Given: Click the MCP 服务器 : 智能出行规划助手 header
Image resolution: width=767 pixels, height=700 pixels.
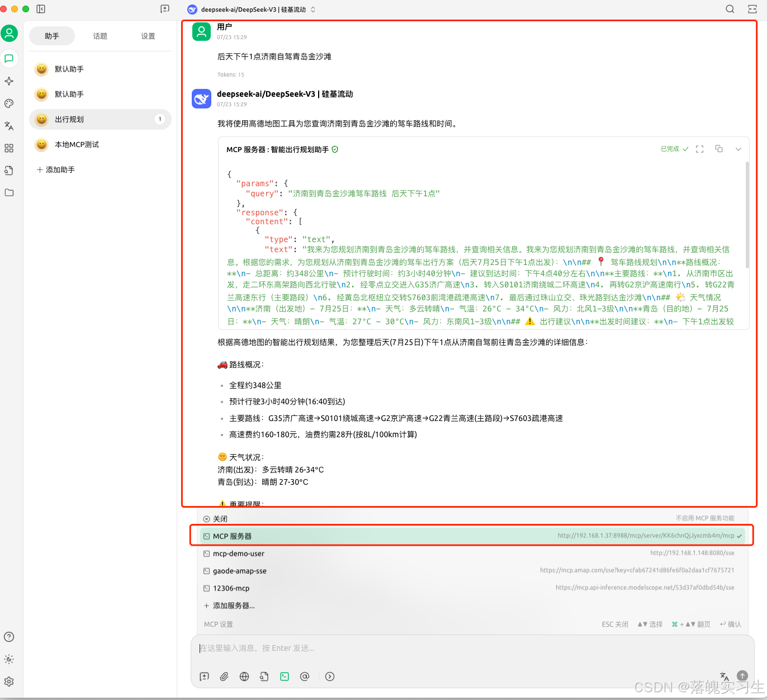Looking at the screenshot, I should click(282, 149).
